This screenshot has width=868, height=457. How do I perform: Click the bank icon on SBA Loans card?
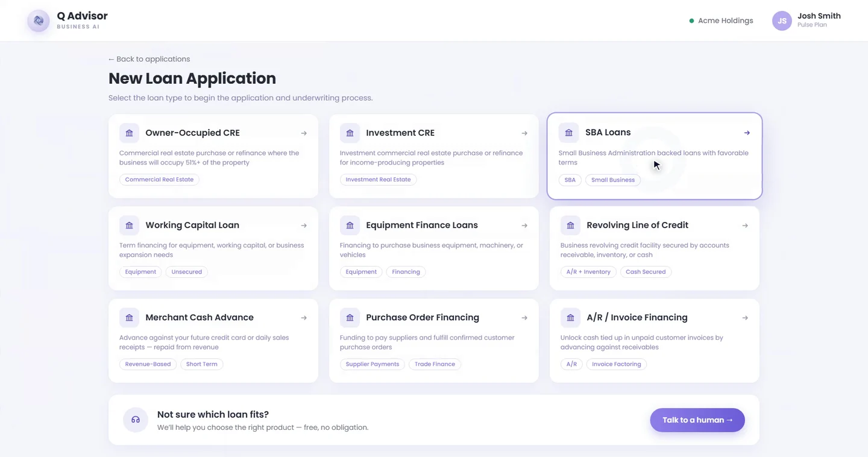coord(568,133)
